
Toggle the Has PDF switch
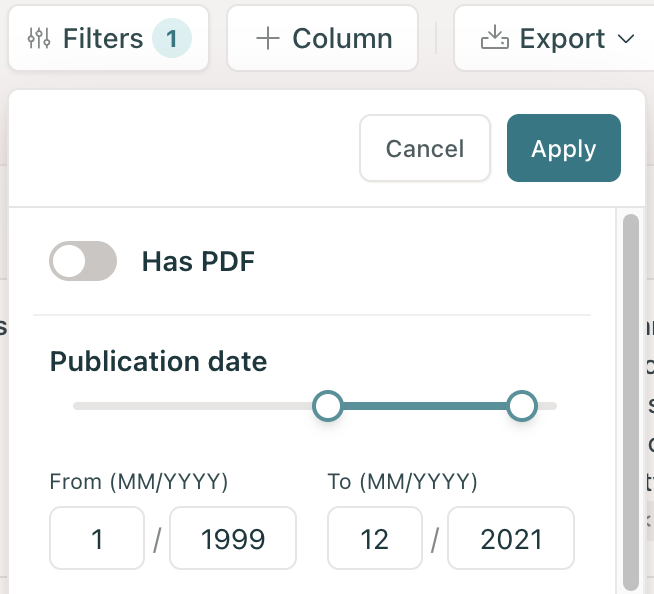83,262
